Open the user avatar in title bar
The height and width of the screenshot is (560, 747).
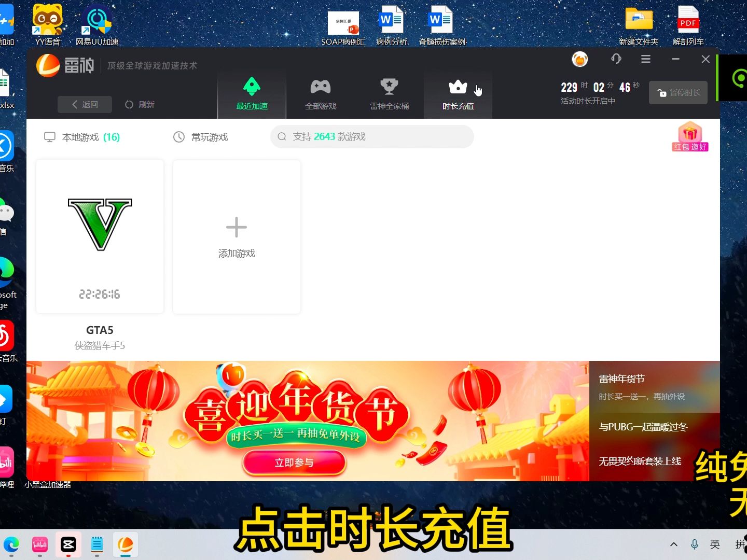click(580, 59)
